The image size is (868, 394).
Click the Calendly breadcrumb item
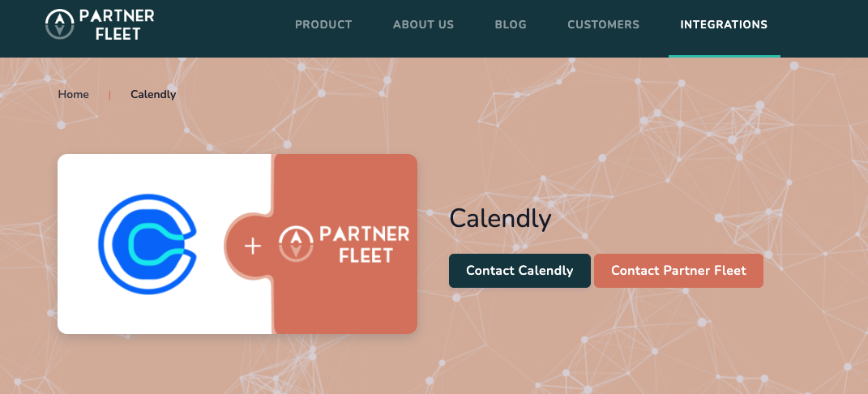pyautogui.click(x=153, y=94)
